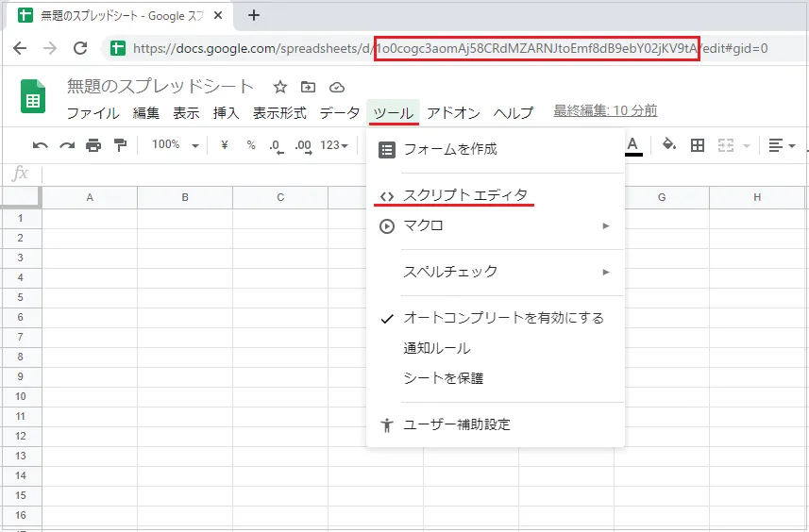809x532 pixels.
Task: Open the 100% zoom dropdown
Action: point(176,145)
